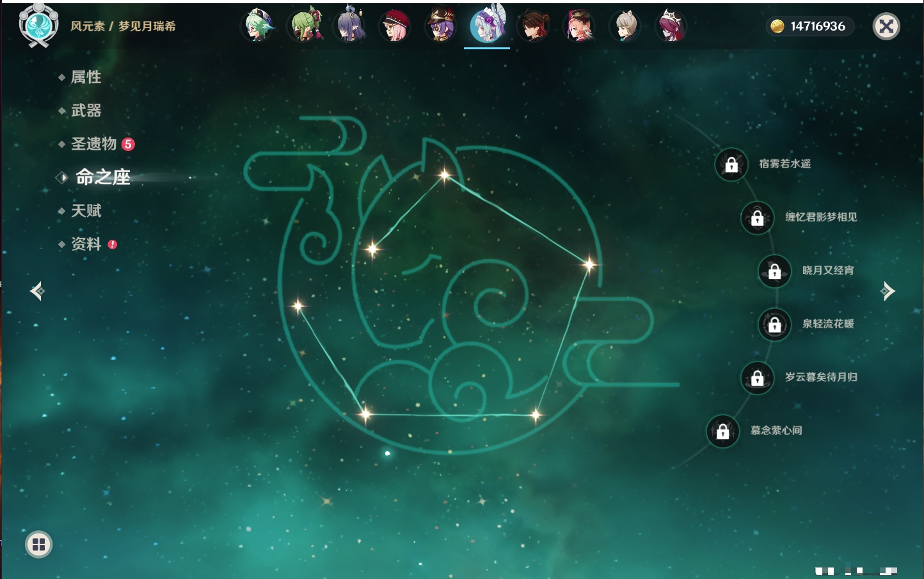Screen dimensions: 924x579
Task: Click the 风元素 / 梦见月瑞希 title text
Action: pyautogui.click(x=123, y=26)
